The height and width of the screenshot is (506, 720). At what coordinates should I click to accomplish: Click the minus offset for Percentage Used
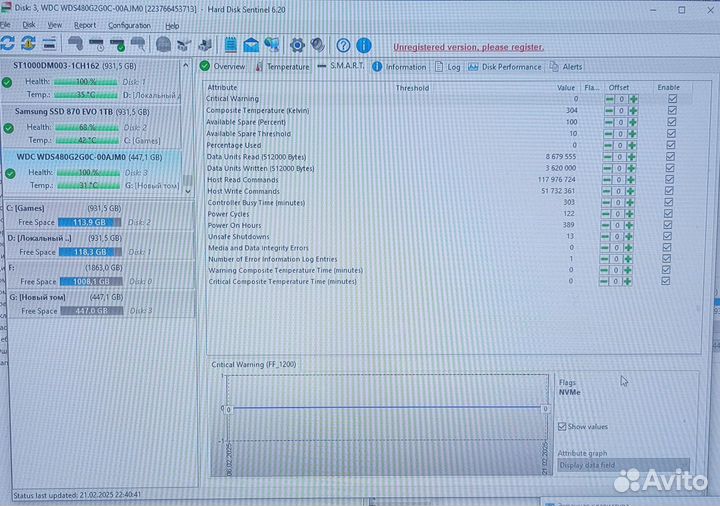point(608,145)
